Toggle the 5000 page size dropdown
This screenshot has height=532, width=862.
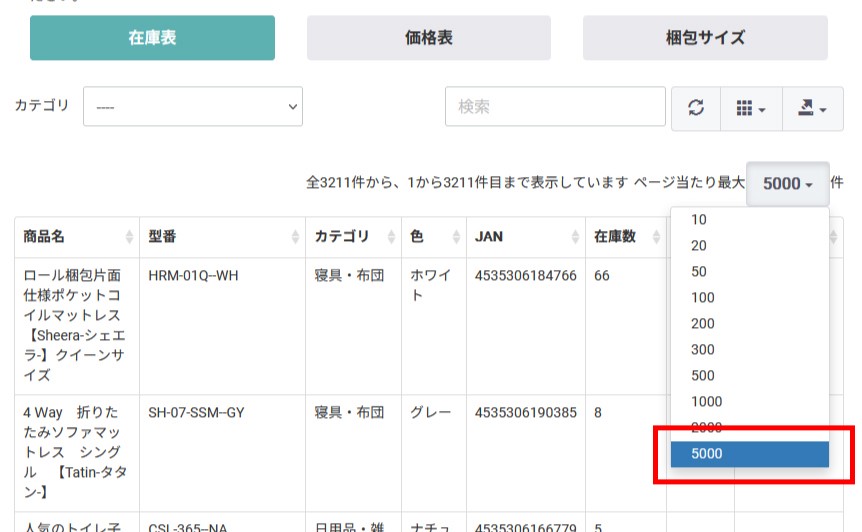[x=788, y=184]
